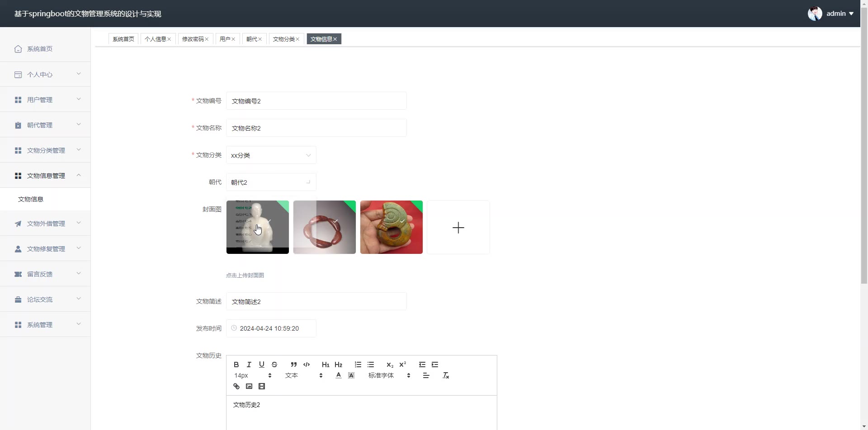Open the 发布时间 datetime picker
The height and width of the screenshot is (430, 868).
click(271, 328)
